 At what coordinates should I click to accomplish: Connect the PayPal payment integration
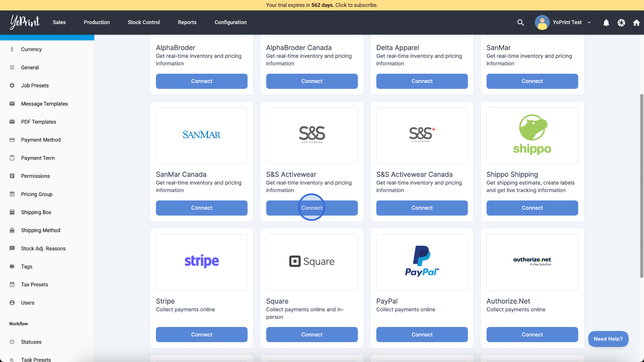point(422,335)
